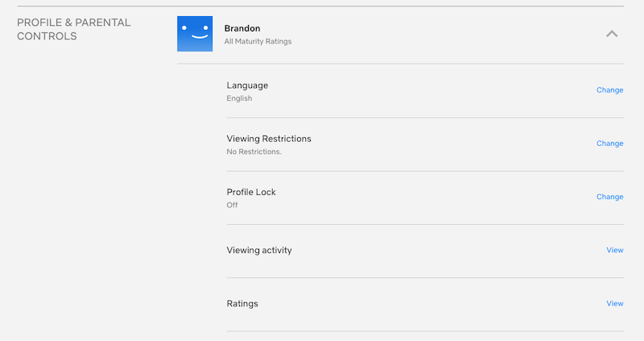This screenshot has width=644, height=341.
Task: View the Viewing activity history
Action: click(x=614, y=251)
